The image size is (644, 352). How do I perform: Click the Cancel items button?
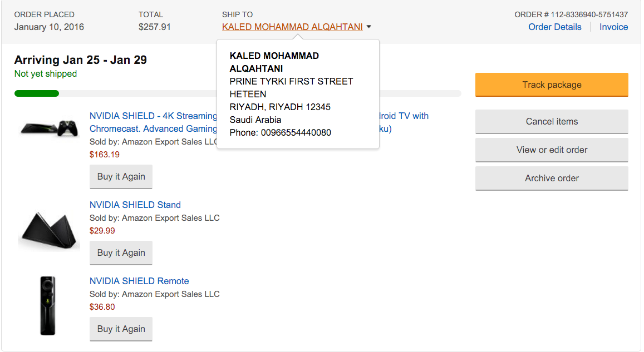[552, 121]
